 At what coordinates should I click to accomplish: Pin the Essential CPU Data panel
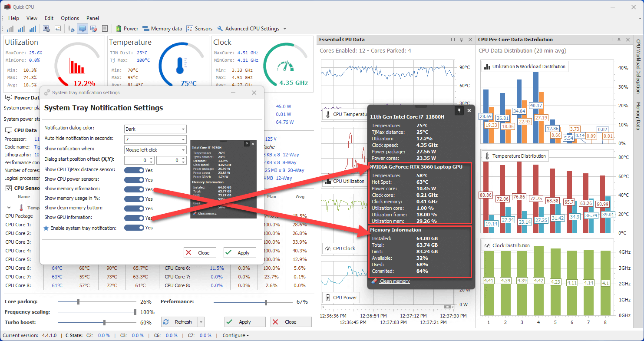pos(461,40)
